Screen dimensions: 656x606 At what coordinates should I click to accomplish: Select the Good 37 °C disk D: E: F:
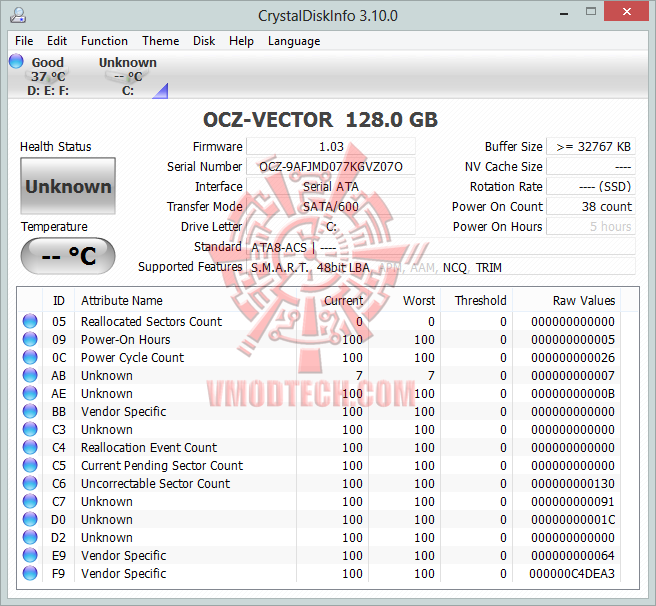[47, 76]
